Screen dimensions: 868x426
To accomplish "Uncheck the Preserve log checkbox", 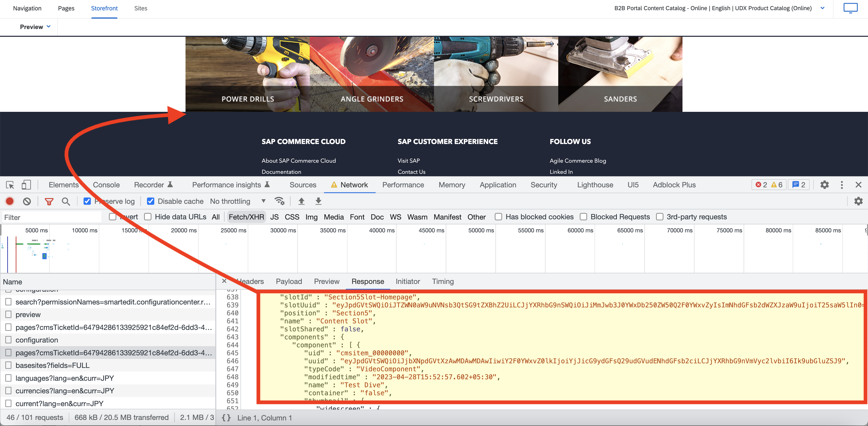I will coord(87,201).
